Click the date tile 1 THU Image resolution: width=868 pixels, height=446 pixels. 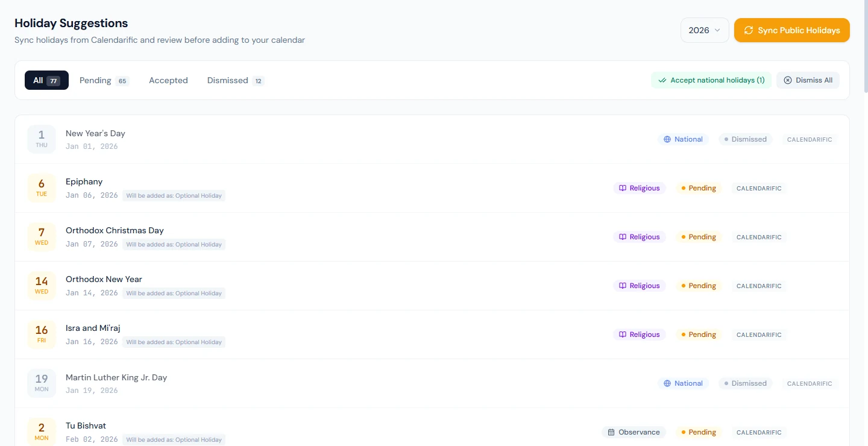42,139
